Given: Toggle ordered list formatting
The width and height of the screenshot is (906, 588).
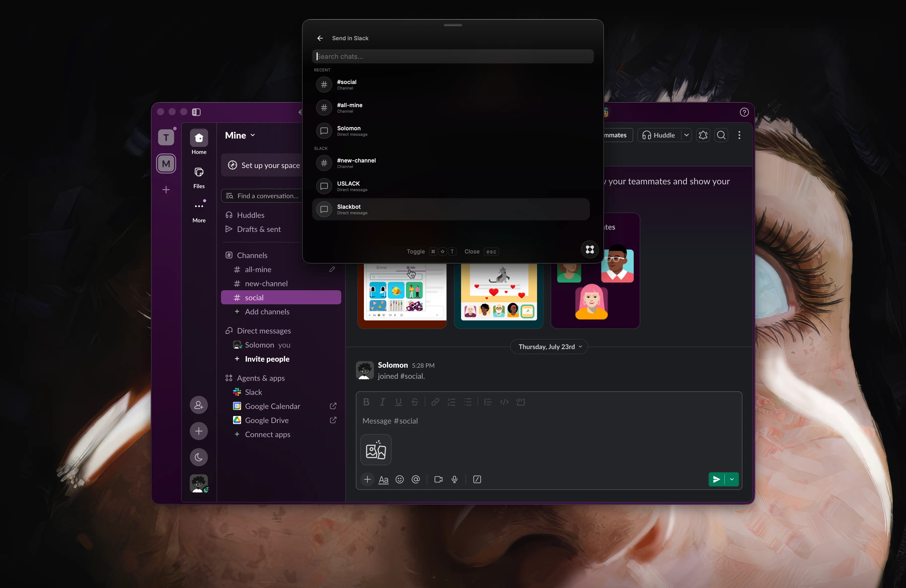Looking at the screenshot, I should pos(451,402).
